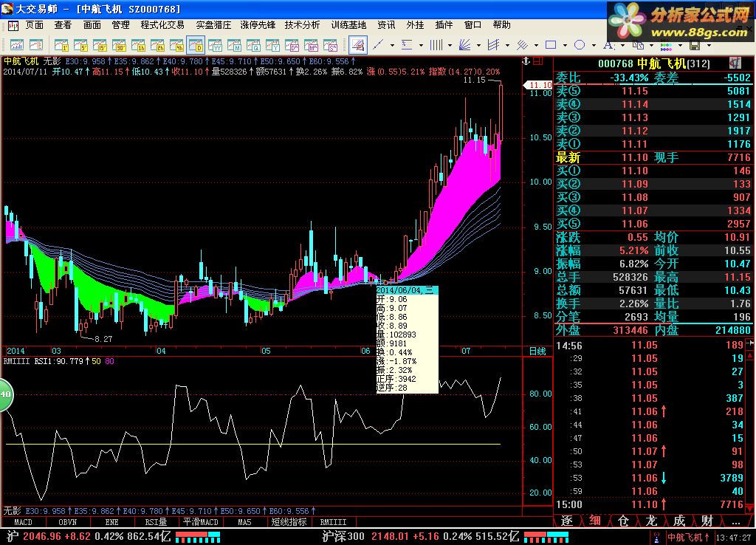Open the color dots palette icon
The height and width of the screenshot is (545, 756).
pos(667,45)
